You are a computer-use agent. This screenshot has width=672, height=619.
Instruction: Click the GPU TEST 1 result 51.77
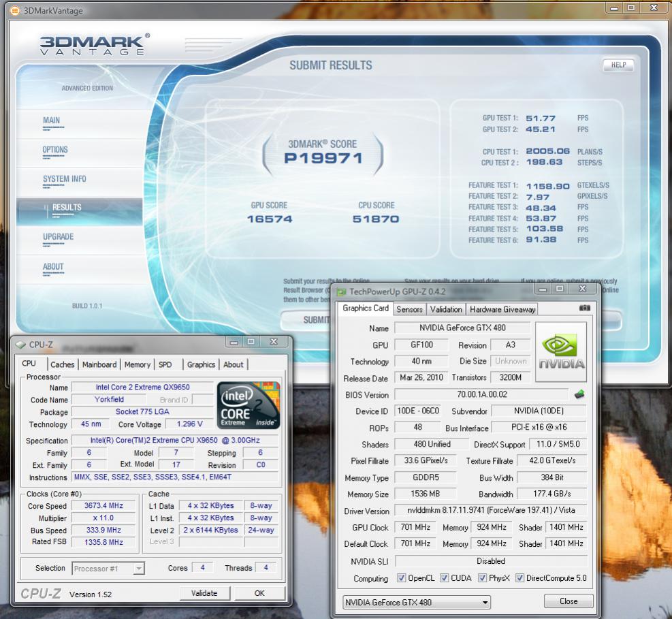click(x=541, y=118)
